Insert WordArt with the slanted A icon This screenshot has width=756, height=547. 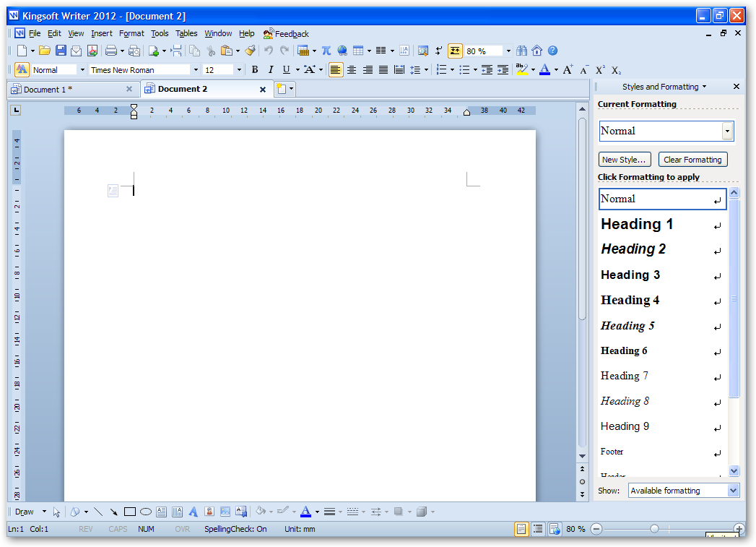click(194, 512)
